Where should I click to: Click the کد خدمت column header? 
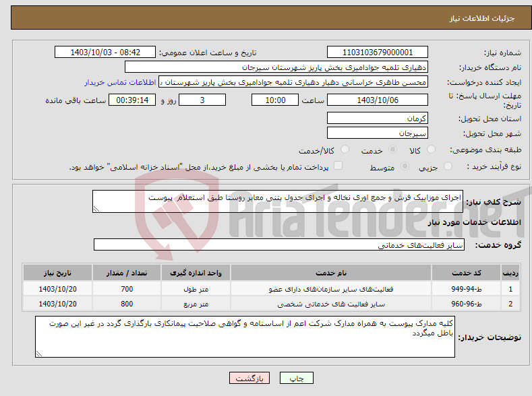467,273
